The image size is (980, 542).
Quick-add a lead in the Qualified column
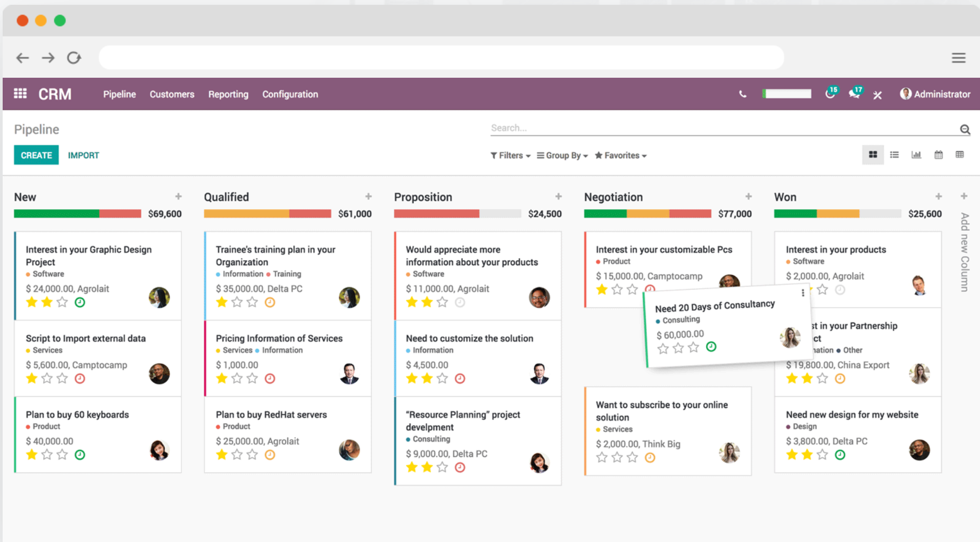(x=368, y=196)
